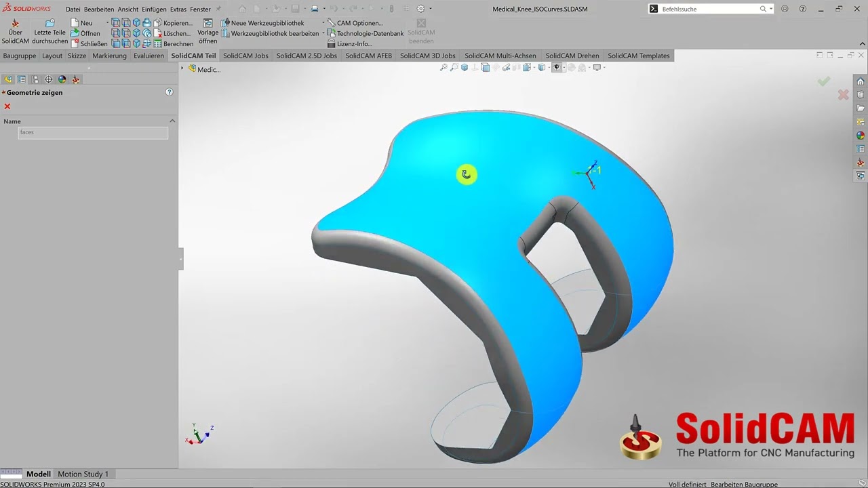Screen dimensions: 868x488
Task: Click the faces name input field
Action: (93, 132)
